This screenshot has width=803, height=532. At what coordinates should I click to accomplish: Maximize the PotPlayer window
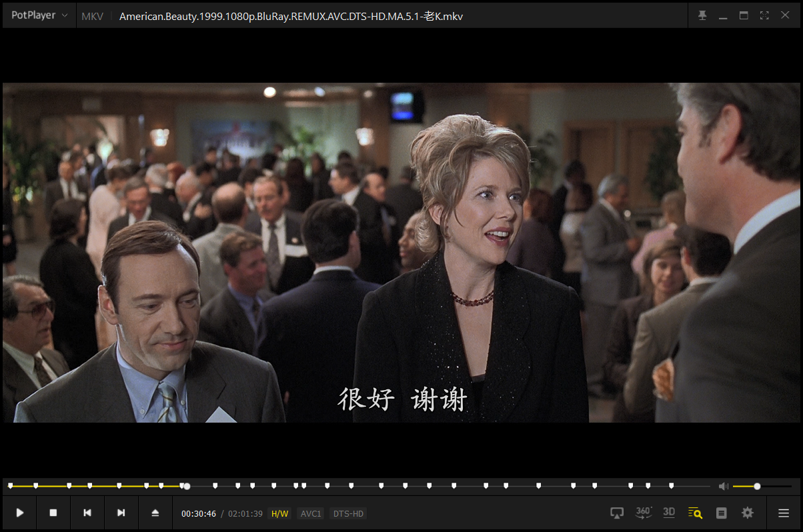(744, 15)
